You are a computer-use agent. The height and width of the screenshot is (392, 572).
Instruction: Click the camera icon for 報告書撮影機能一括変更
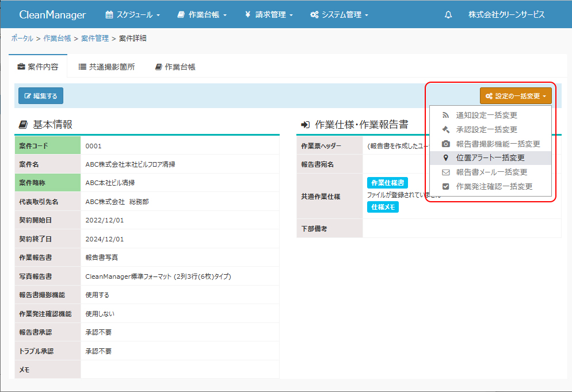click(x=445, y=144)
